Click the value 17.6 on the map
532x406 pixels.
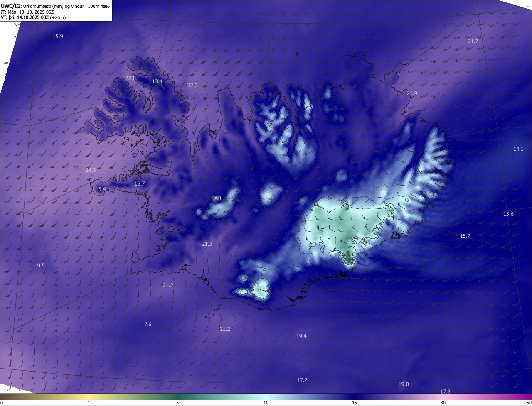pos(146,325)
